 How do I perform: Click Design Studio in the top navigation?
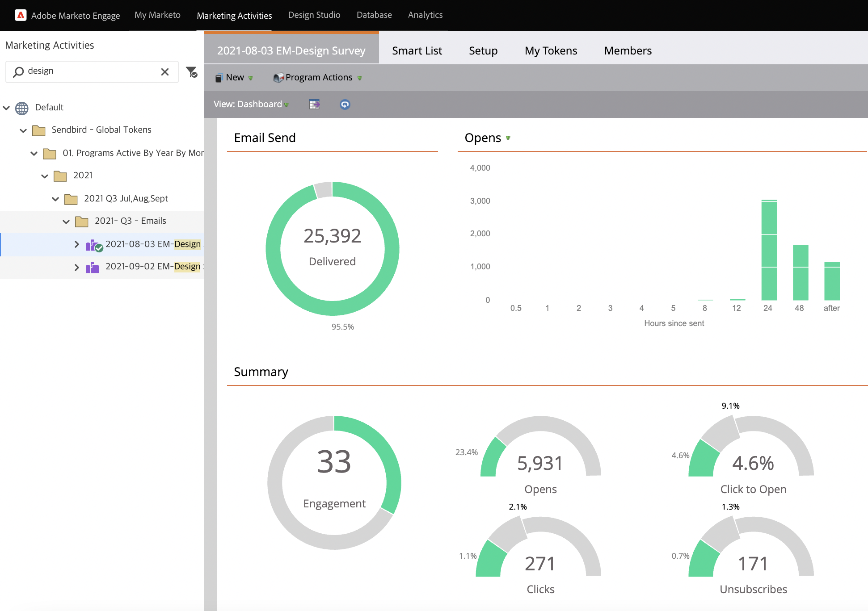(314, 15)
